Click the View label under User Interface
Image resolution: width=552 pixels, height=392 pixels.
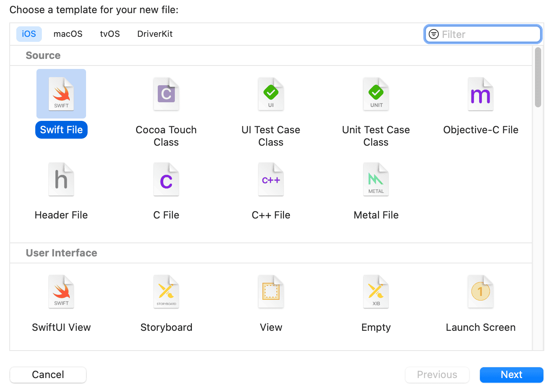click(271, 327)
